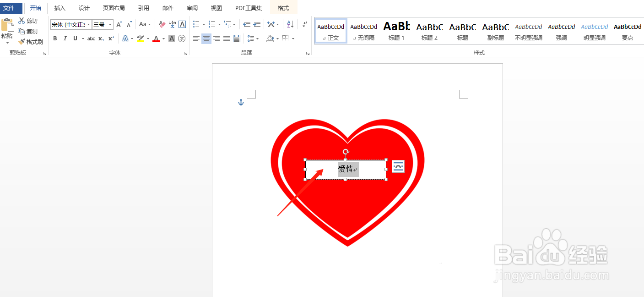
Task: Toggle underline formatting
Action: [75, 38]
